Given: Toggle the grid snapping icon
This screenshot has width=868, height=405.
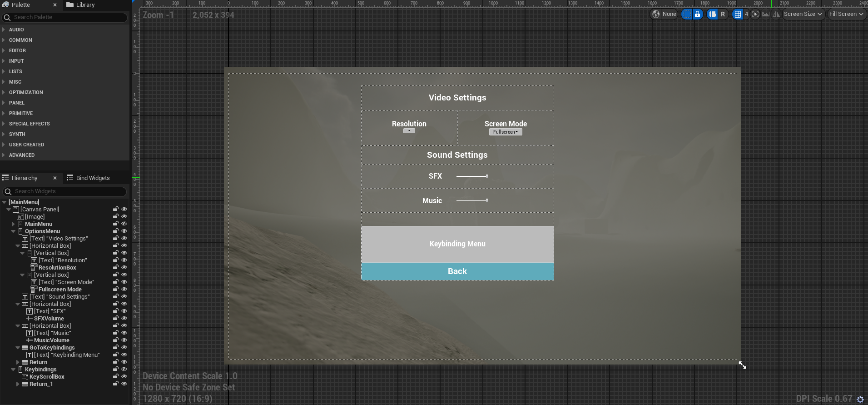Looking at the screenshot, I should click(738, 14).
